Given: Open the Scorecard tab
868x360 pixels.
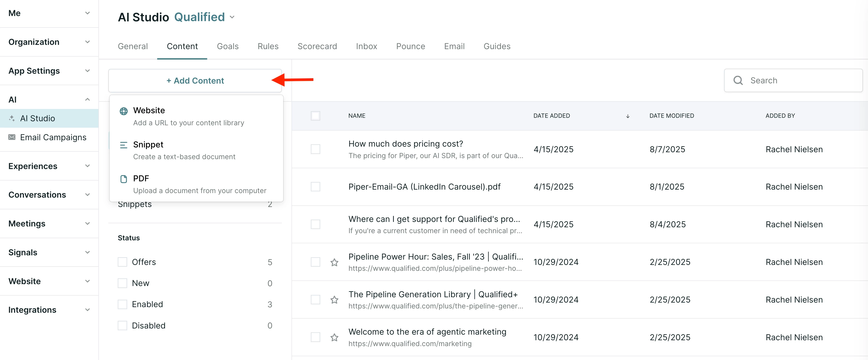Looking at the screenshot, I should pos(317,46).
